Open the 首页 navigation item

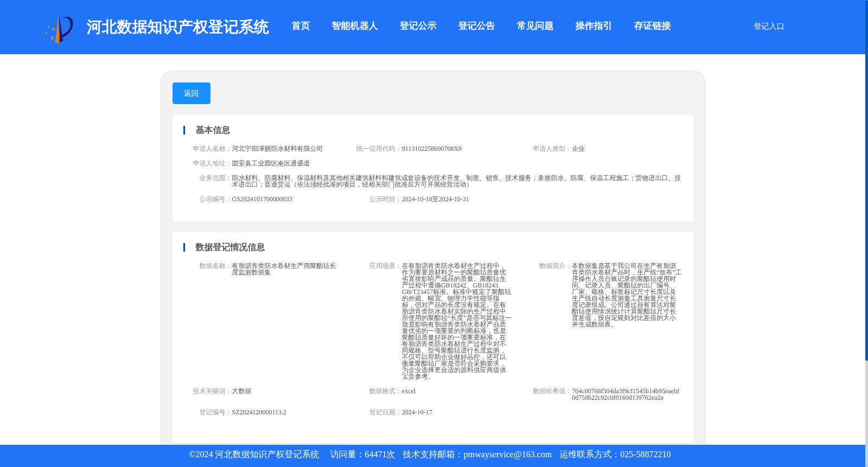click(x=301, y=26)
